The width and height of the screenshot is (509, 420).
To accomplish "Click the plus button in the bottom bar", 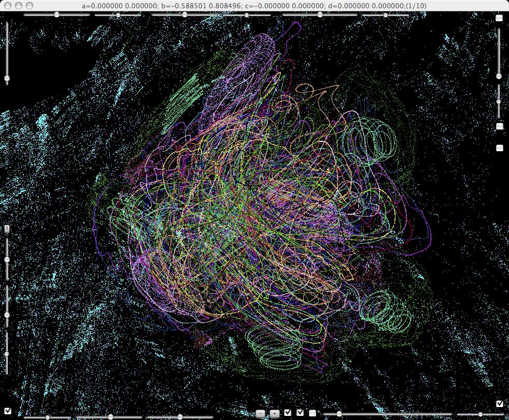I will (275, 413).
